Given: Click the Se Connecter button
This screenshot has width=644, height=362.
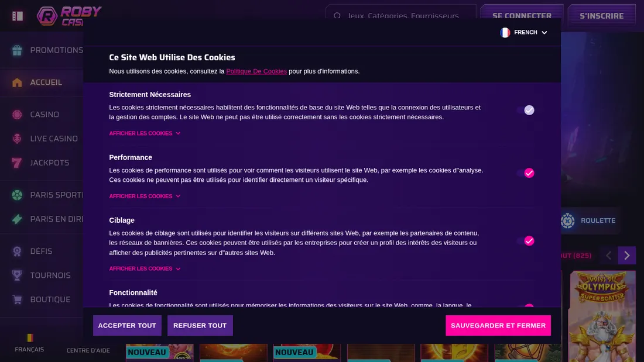Looking at the screenshot, I should pyautogui.click(x=522, y=16).
